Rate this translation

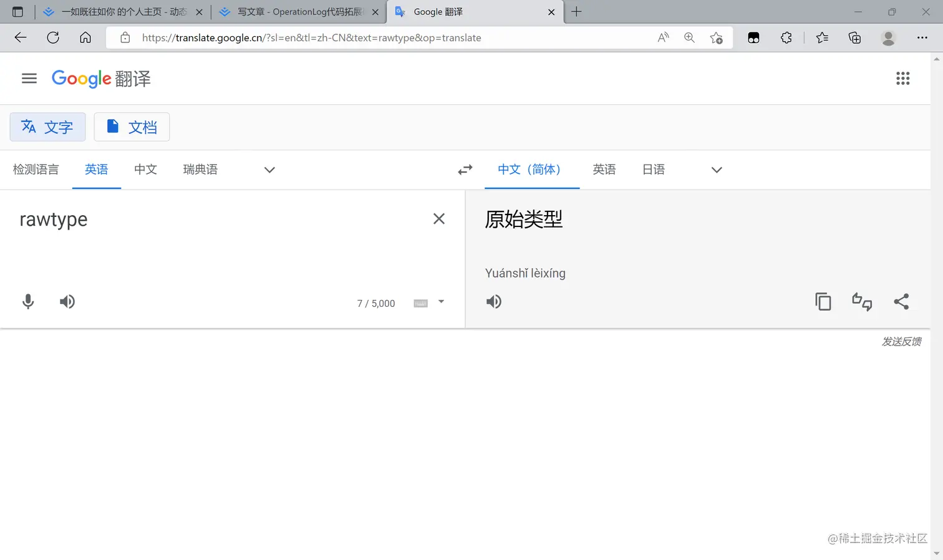[862, 302]
